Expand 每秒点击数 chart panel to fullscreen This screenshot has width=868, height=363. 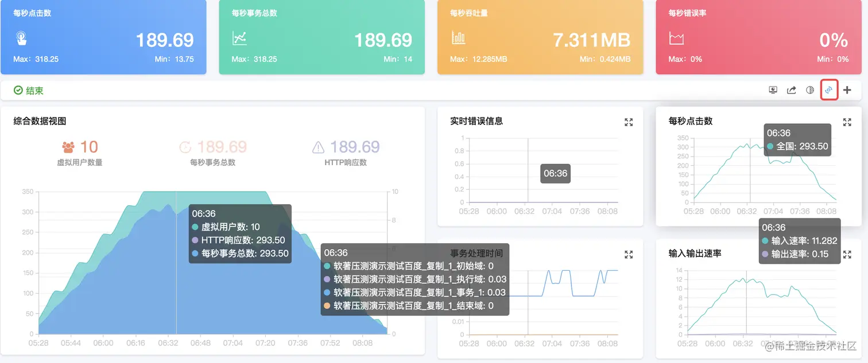847,122
